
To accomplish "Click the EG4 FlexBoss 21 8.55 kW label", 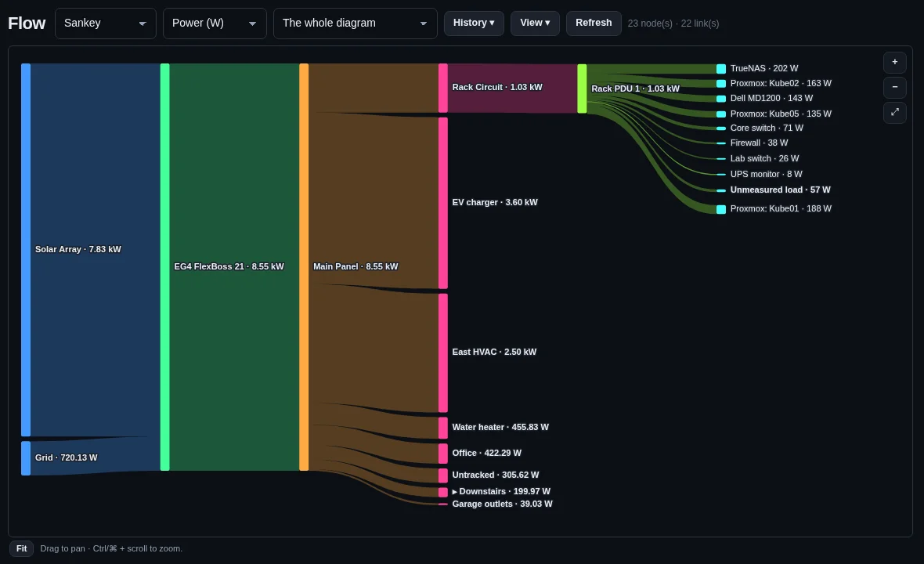I will (x=229, y=266).
